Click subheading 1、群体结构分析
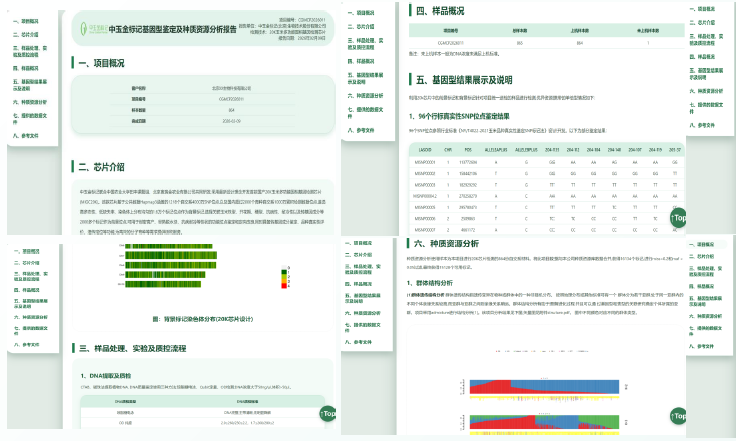Viewport: 736px width, 441px height. point(429,283)
